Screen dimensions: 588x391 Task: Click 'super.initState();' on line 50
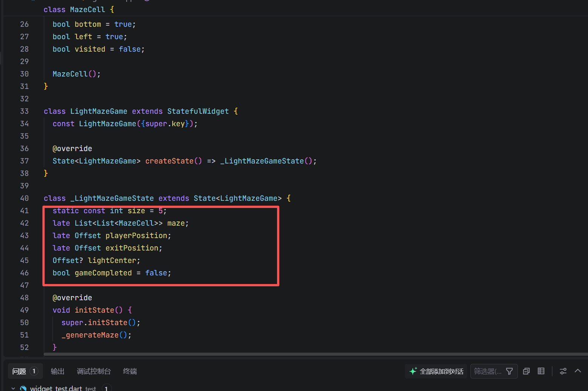(101, 322)
